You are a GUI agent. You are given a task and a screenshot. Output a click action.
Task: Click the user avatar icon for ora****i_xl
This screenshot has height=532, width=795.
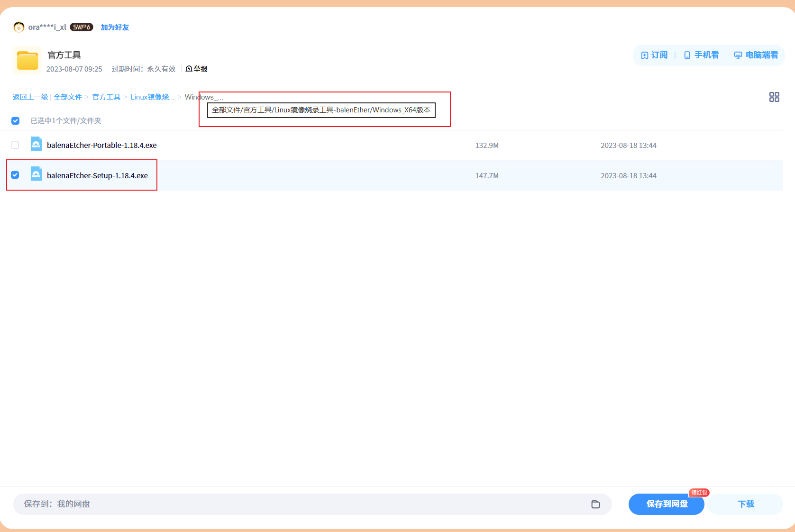point(19,27)
